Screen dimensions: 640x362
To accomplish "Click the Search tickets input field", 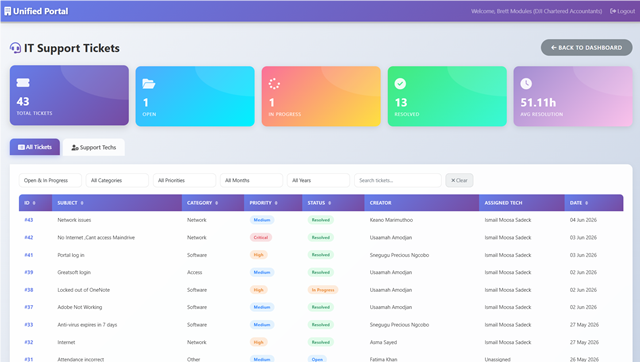I will pos(398,180).
